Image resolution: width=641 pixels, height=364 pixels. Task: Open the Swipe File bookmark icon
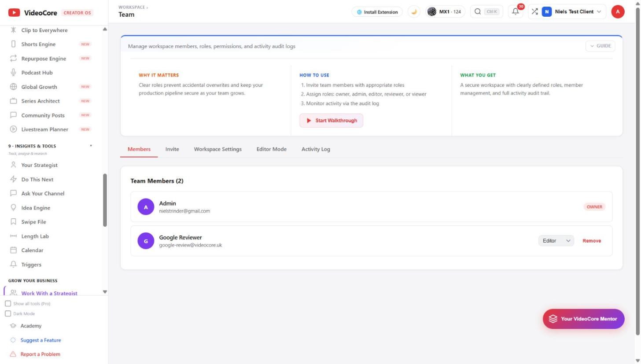tap(13, 222)
